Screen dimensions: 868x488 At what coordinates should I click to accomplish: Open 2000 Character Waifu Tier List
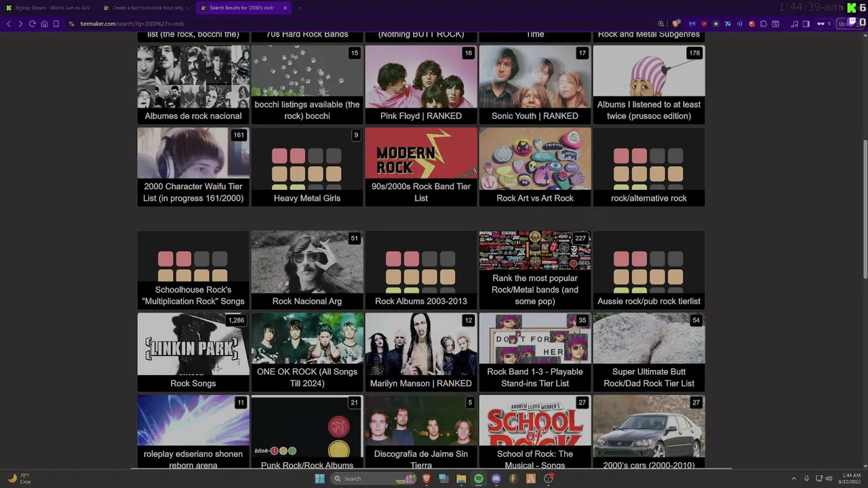(x=193, y=167)
